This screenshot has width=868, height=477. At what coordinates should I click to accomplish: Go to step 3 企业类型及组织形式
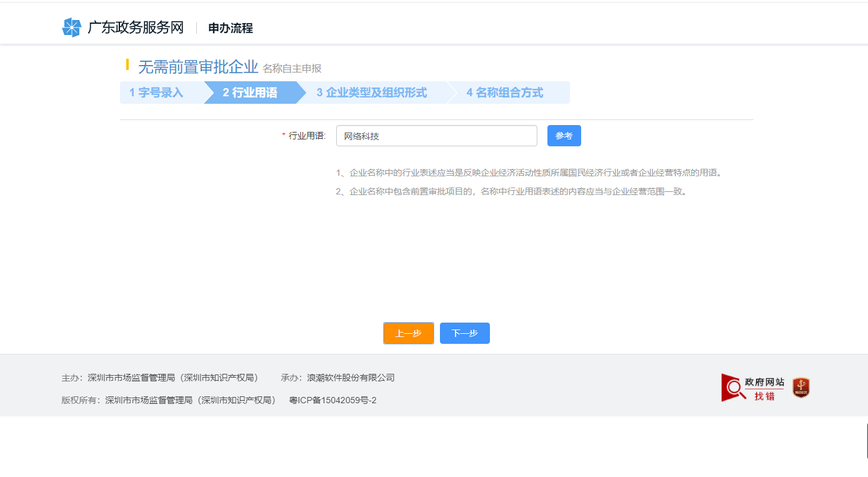(371, 92)
